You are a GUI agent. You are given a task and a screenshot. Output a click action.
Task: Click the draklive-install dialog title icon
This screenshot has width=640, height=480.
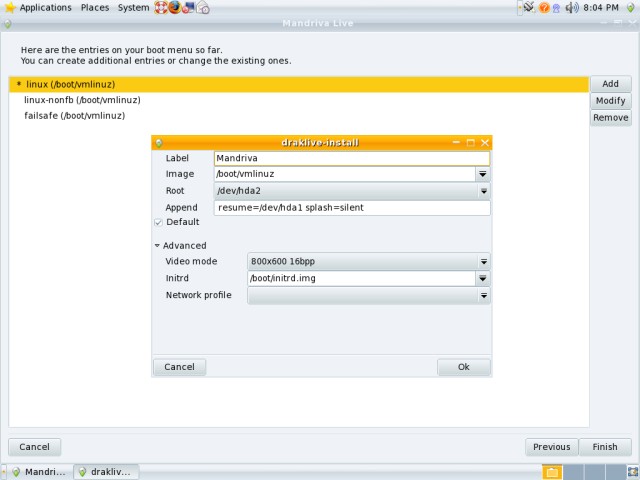click(x=159, y=143)
